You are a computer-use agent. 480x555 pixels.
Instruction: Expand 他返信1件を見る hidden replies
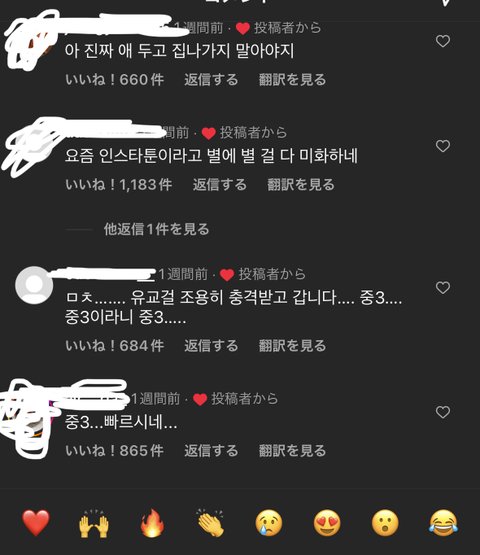pyautogui.click(x=156, y=229)
